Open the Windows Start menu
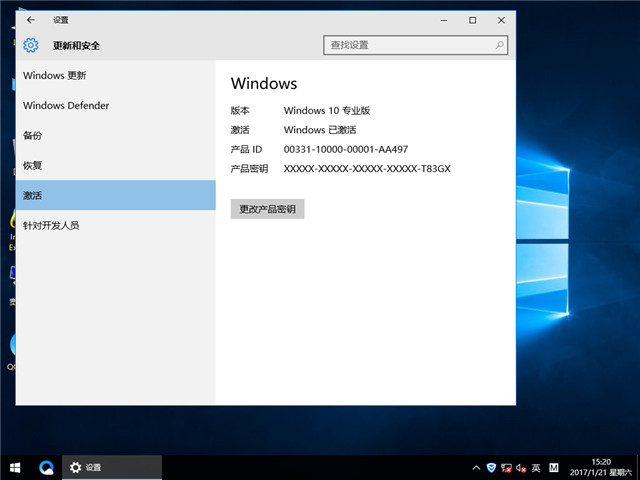The width and height of the screenshot is (640, 480). (x=15, y=467)
